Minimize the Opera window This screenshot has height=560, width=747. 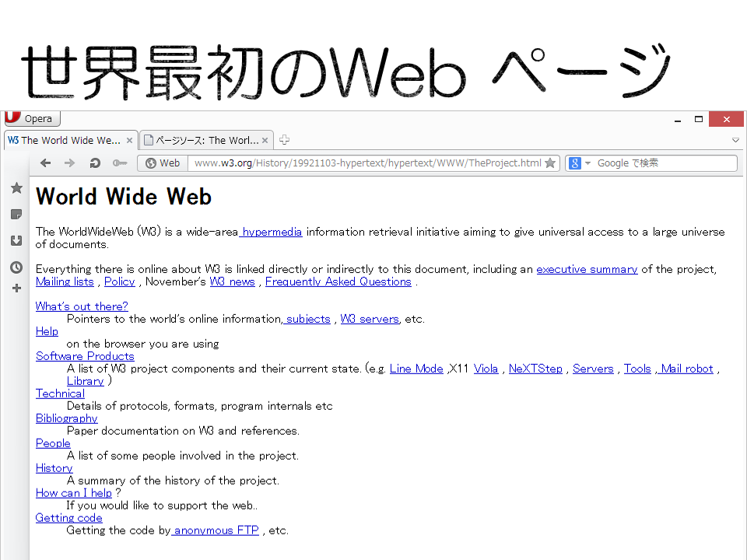tap(678, 120)
